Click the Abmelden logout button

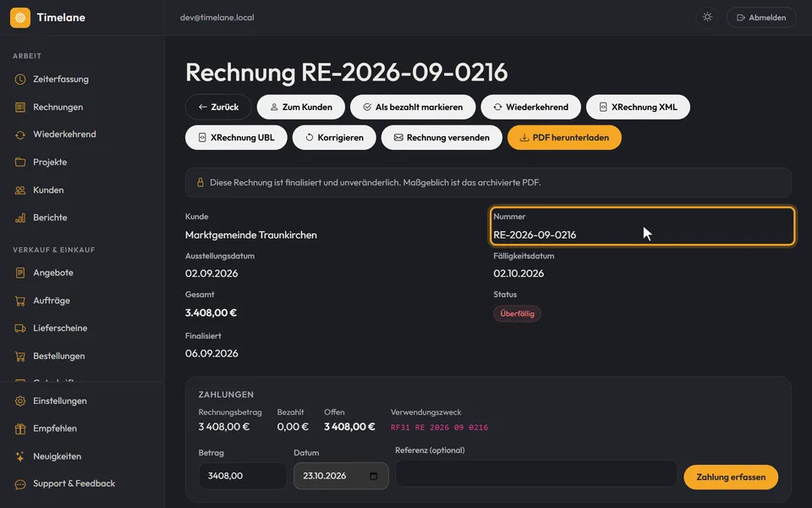click(761, 18)
